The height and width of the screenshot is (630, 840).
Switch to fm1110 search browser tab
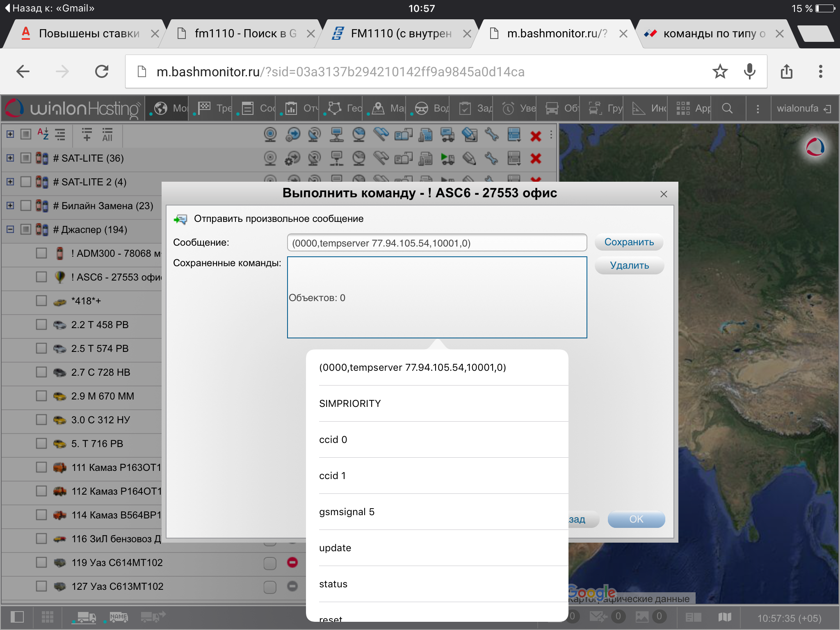click(x=245, y=34)
